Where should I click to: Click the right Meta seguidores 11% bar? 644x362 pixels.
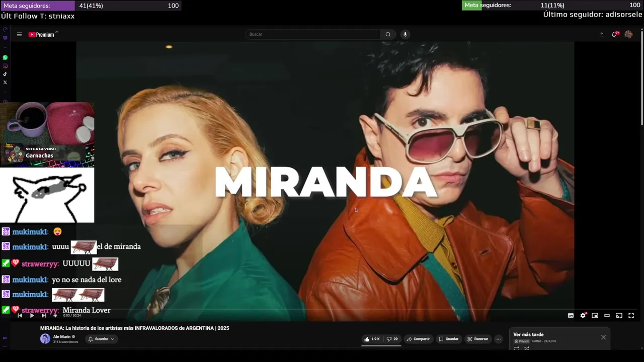552,5
